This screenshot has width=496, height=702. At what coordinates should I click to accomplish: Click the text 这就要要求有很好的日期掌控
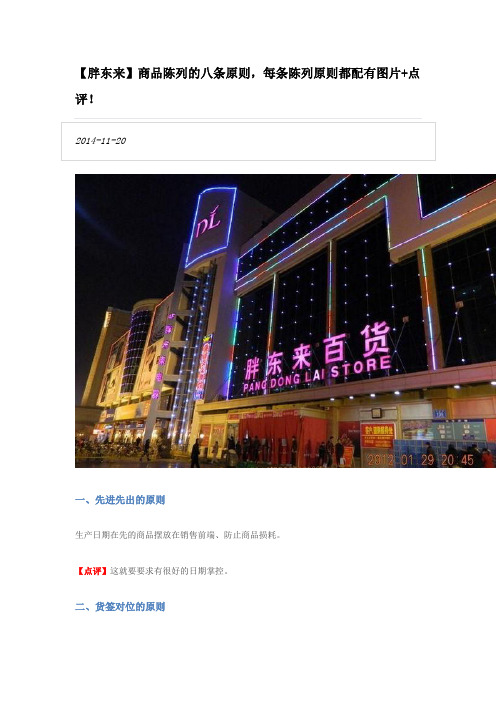pyautogui.click(x=167, y=571)
